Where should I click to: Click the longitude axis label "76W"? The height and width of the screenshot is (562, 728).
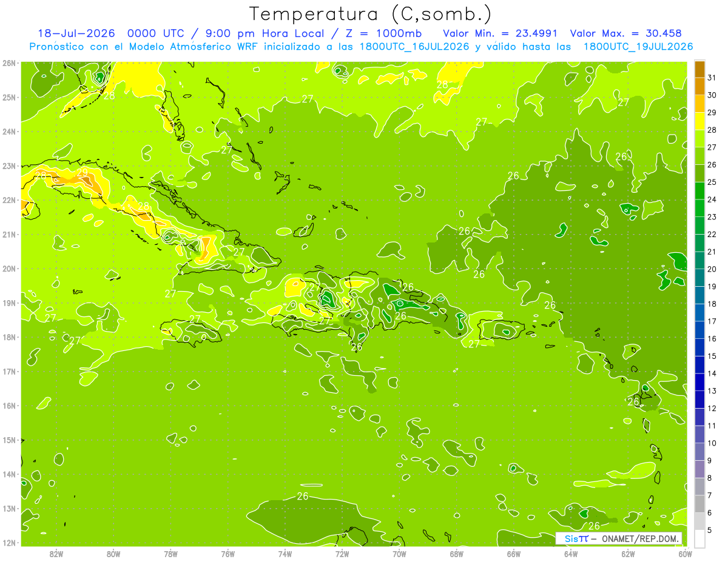tap(227, 554)
